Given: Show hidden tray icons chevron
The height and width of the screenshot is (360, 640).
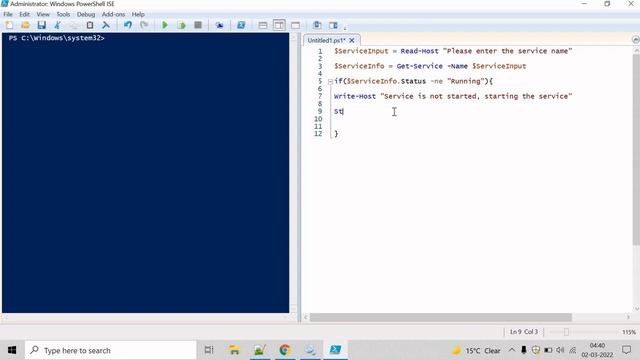Looking at the screenshot, I should tap(511, 350).
